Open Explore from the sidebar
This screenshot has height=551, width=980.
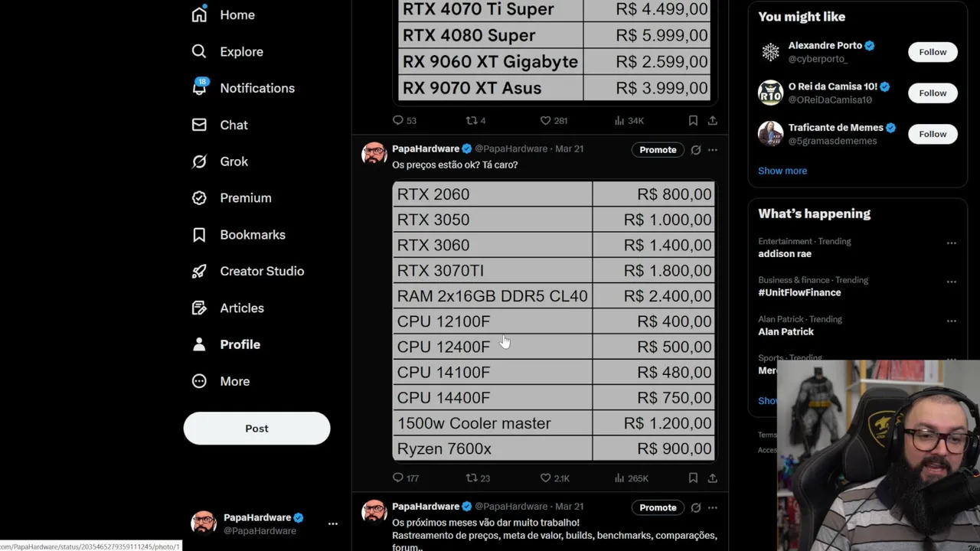pos(227,51)
